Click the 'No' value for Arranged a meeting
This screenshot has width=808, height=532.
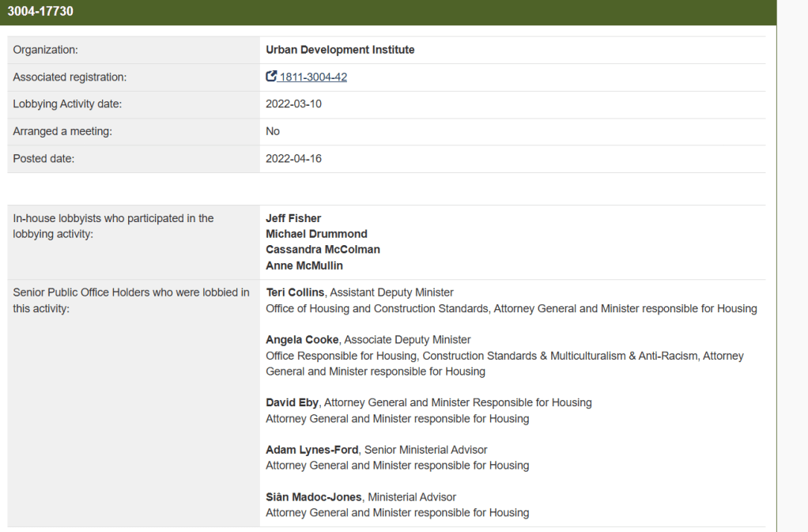click(x=273, y=131)
